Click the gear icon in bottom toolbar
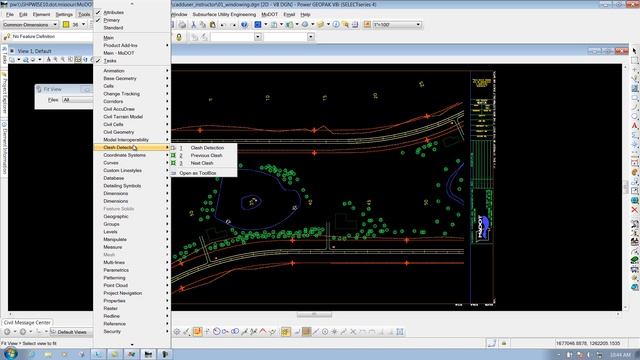Screen dimensions: 640x360 [177, 331]
